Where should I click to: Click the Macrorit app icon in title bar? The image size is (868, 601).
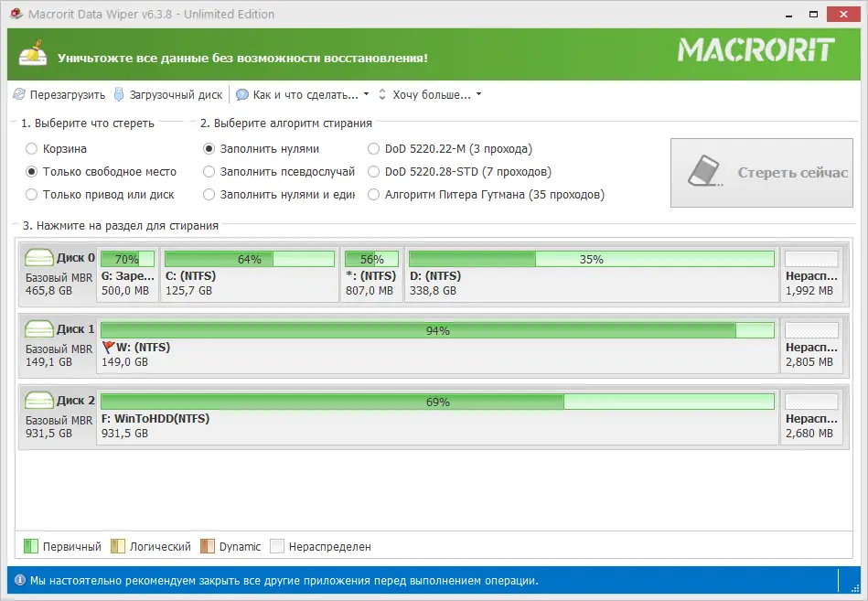click(x=16, y=14)
